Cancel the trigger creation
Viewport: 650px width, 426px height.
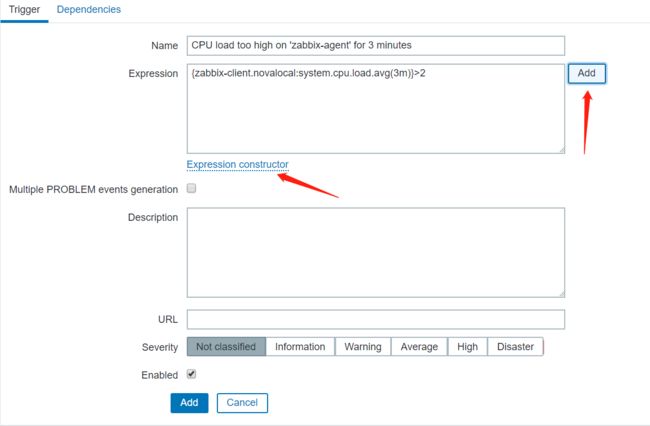click(242, 403)
